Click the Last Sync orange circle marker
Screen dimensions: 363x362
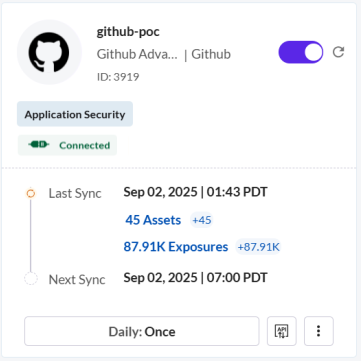coord(31,193)
